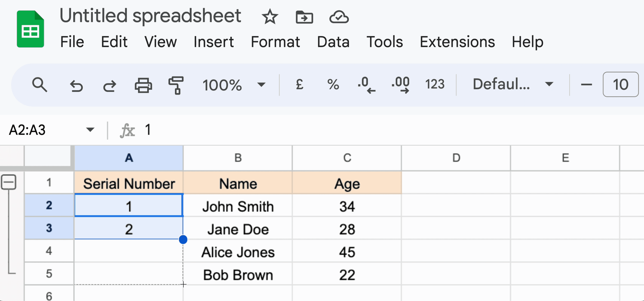Click the search magnifier icon in the toolbar

pos(39,85)
